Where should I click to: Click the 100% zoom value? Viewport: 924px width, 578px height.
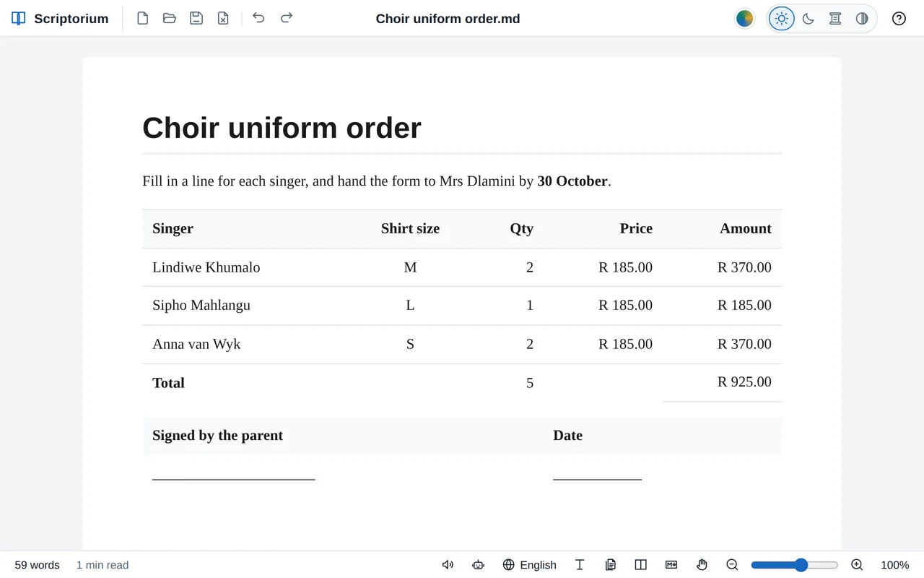(x=895, y=565)
